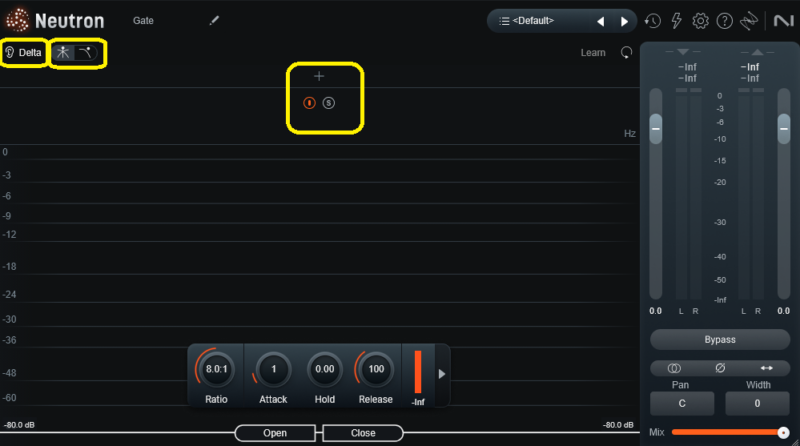
Task: Select the Open threshold tab
Action: tap(275, 433)
